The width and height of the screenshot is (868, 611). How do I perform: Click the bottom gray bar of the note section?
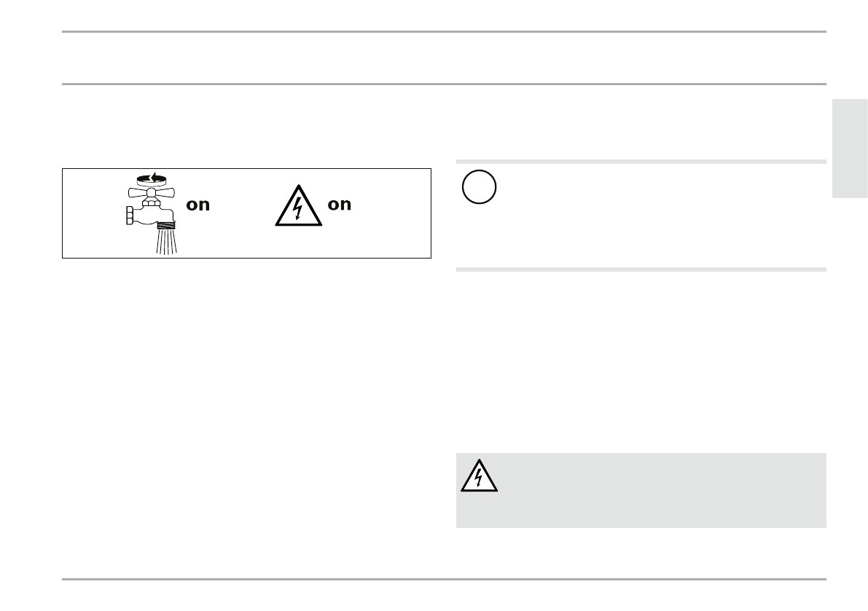pyautogui.click(x=641, y=269)
